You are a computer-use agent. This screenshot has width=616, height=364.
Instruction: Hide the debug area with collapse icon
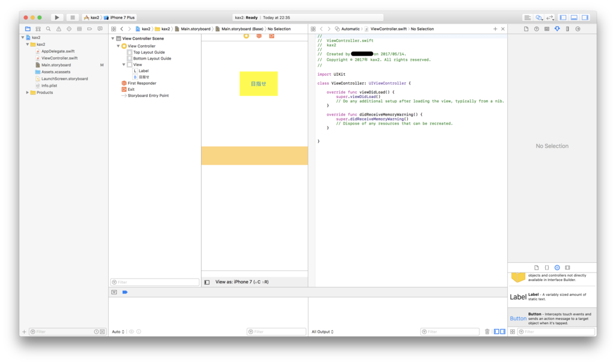pos(114,292)
